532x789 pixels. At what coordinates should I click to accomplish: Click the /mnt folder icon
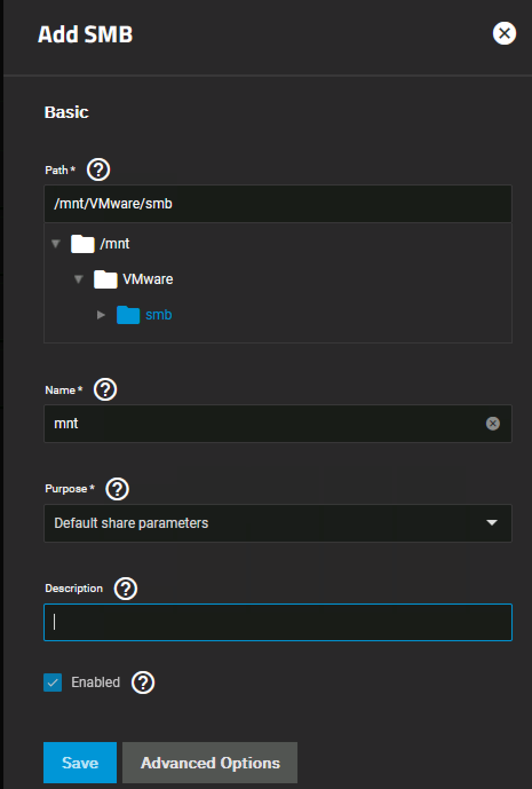click(82, 244)
